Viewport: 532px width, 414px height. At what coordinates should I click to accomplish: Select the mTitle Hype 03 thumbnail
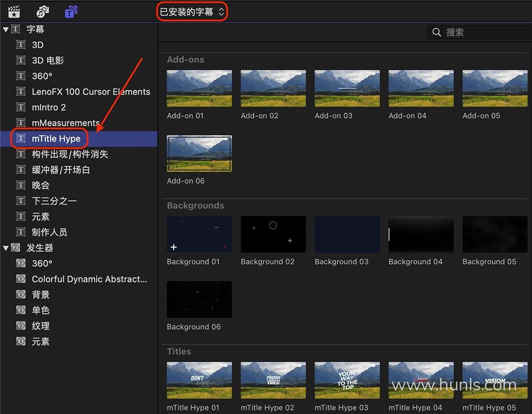tap(348, 380)
